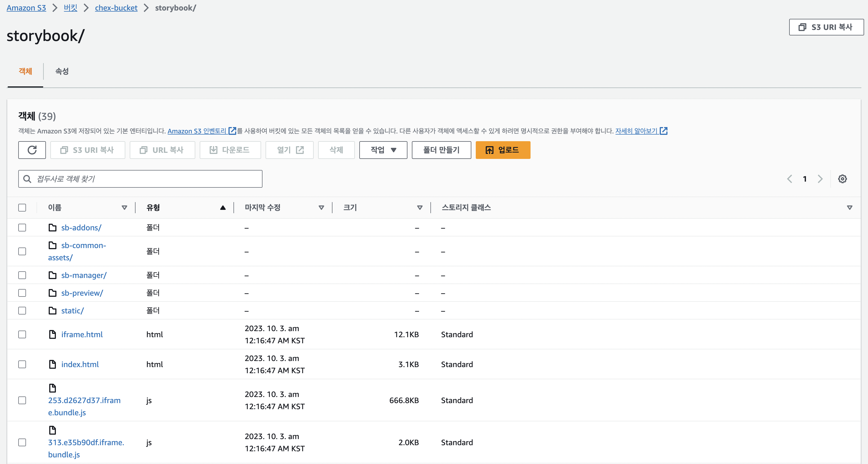Open the sb-preview/ folder
The height and width of the screenshot is (464, 868).
click(82, 293)
